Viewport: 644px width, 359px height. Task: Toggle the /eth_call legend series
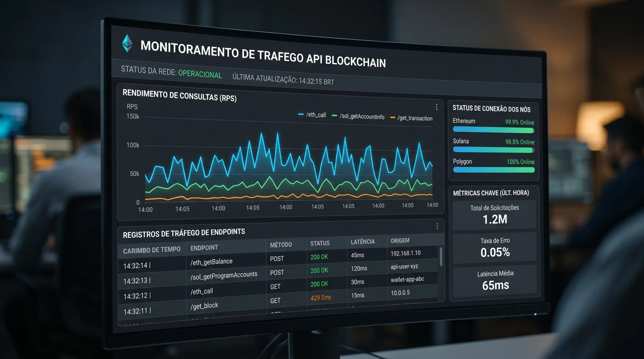click(312, 115)
